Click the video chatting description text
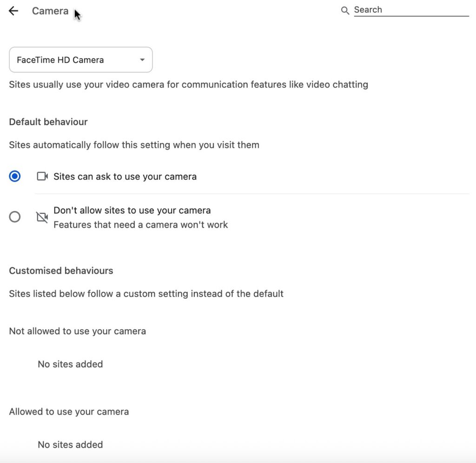 [x=189, y=85]
